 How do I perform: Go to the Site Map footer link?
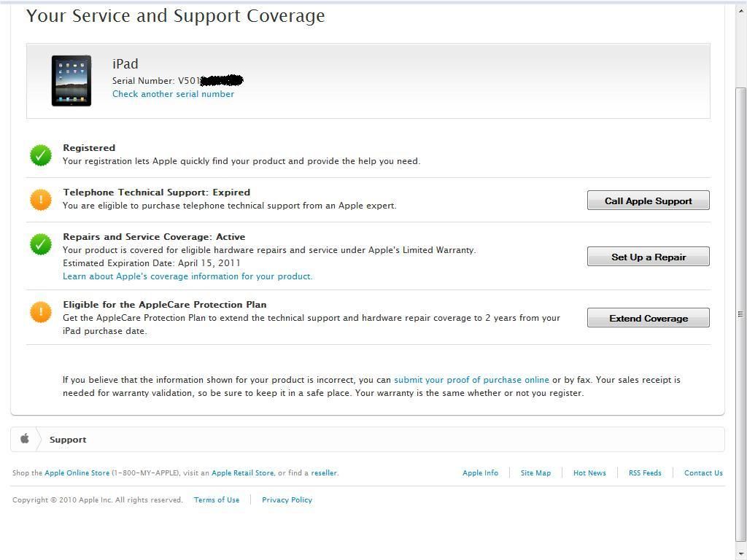pos(535,472)
